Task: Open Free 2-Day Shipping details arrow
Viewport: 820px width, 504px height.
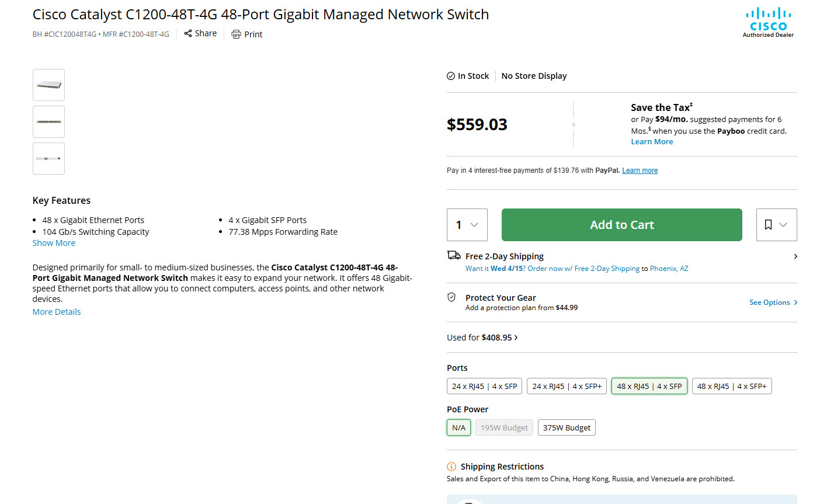Action: 795,256
